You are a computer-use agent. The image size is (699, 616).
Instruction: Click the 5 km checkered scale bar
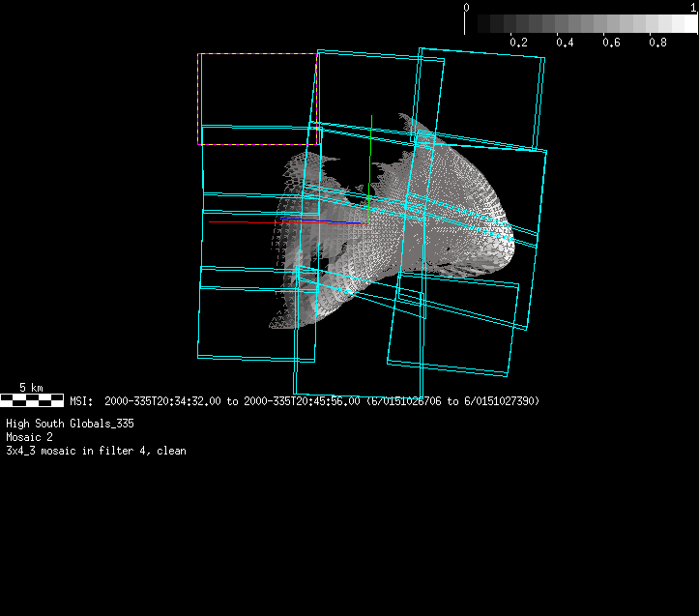[x=32, y=399]
